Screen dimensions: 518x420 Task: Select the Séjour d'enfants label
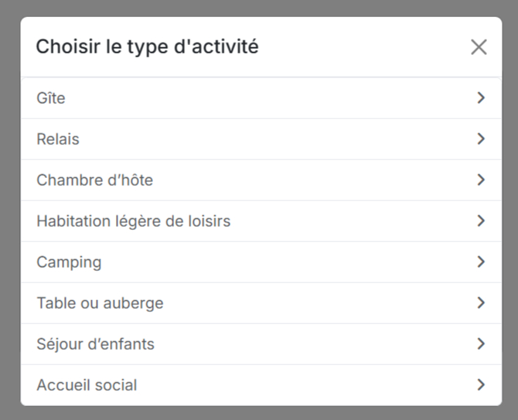click(x=95, y=344)
